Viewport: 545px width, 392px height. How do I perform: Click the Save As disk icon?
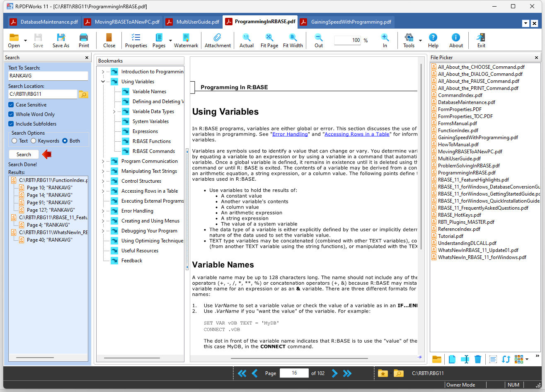point(61,38)
